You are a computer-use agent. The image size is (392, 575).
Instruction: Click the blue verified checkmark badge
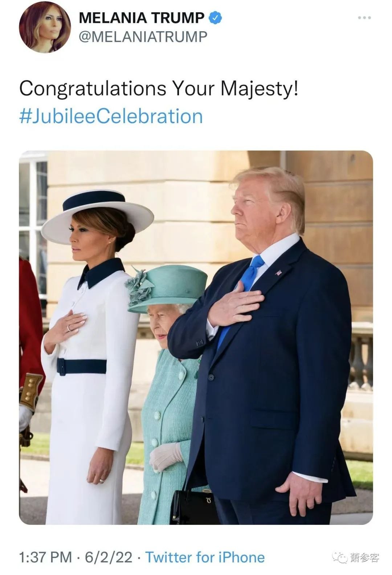pyautogui.click(x=215, y=17)
